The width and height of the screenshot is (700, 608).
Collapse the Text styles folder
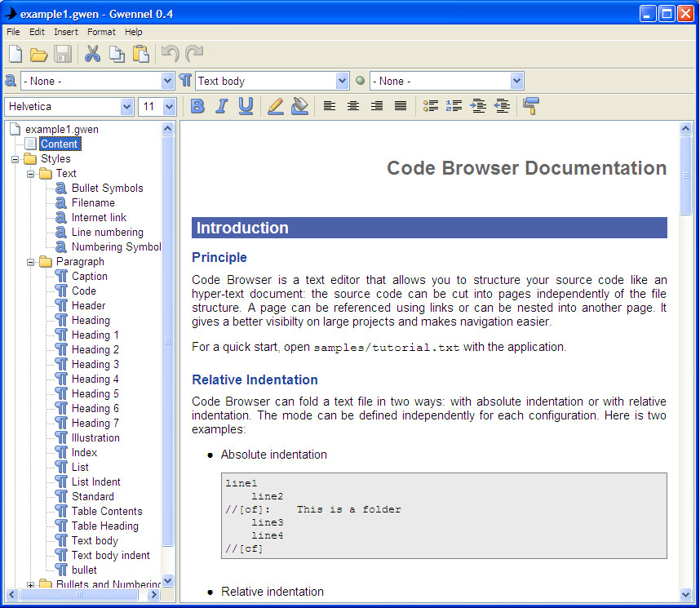click(30, 174)
